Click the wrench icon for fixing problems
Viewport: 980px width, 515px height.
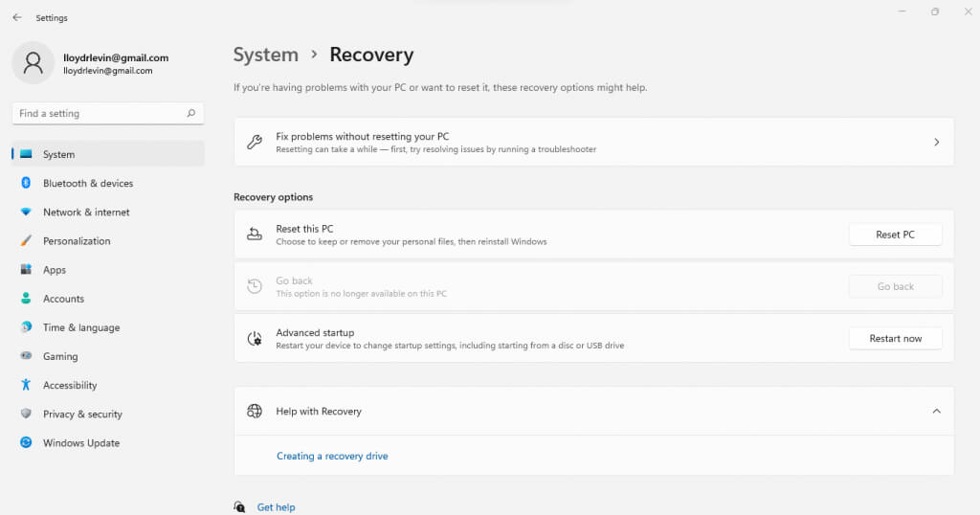[x=255, y=142]
